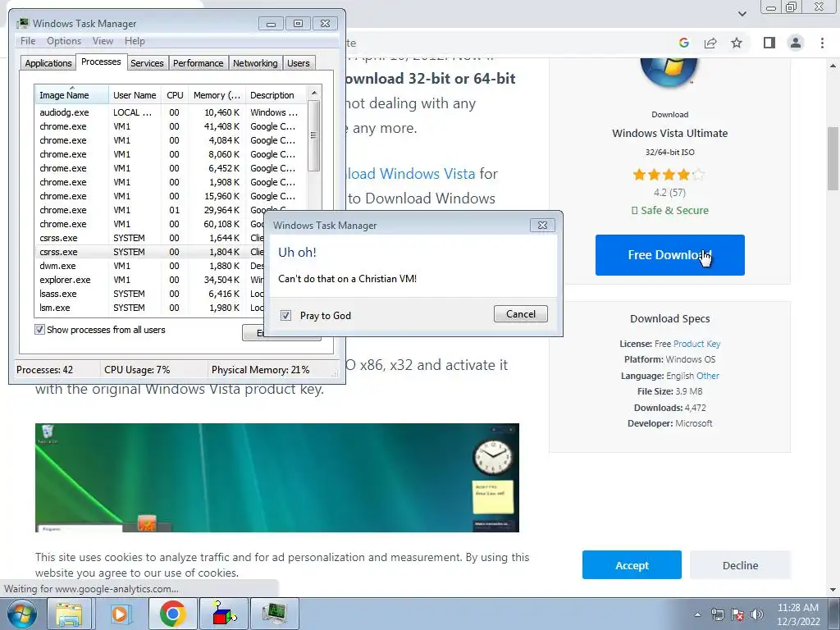Open the View menu in Task Manager
Image resolution: width=840 pixels, height=630 pixels.
coord(103,41)
